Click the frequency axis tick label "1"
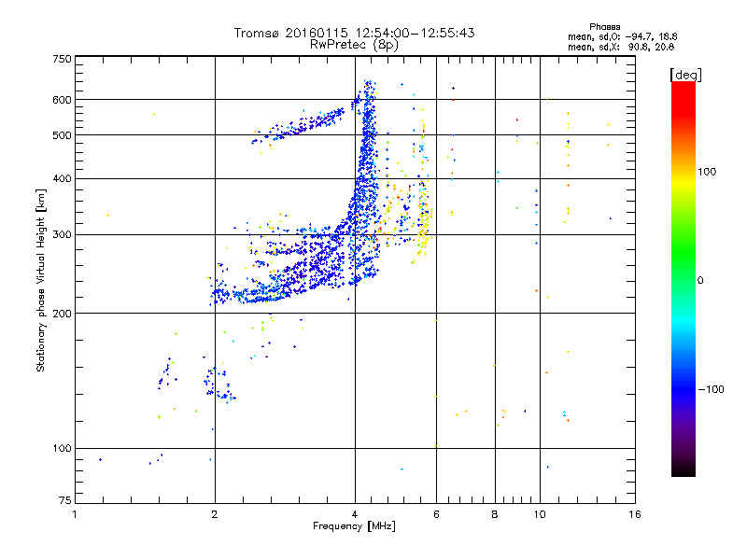This screenshot has width=747, height=560. point(75,514)
